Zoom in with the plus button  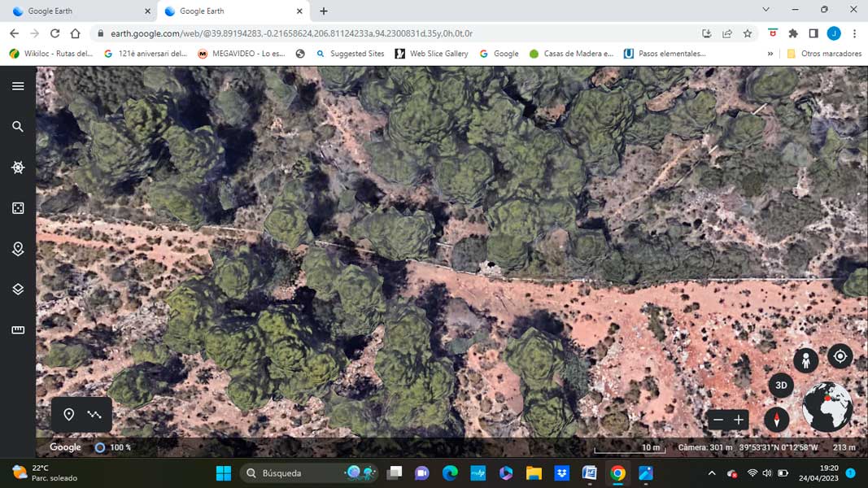click(739, 420)
